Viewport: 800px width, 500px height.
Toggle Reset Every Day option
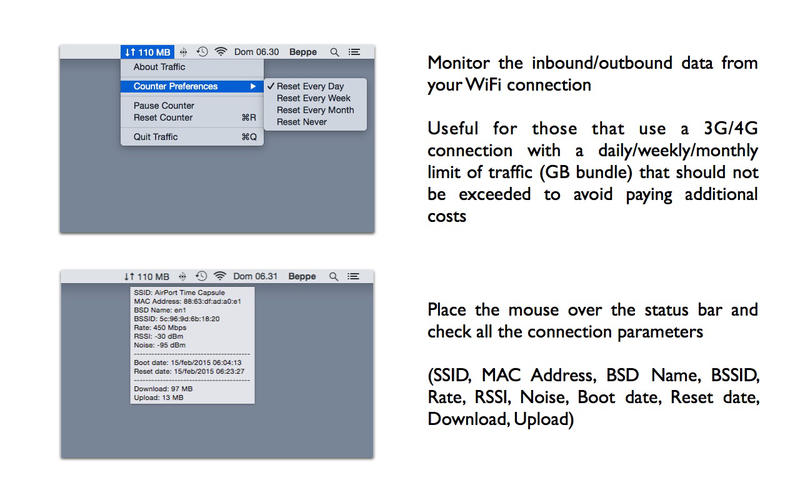coord(315,86)
